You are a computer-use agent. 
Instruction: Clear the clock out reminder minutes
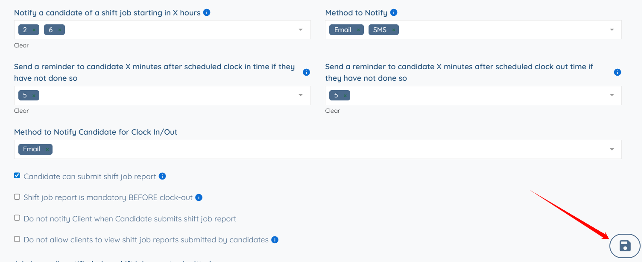tap(332, 111)
